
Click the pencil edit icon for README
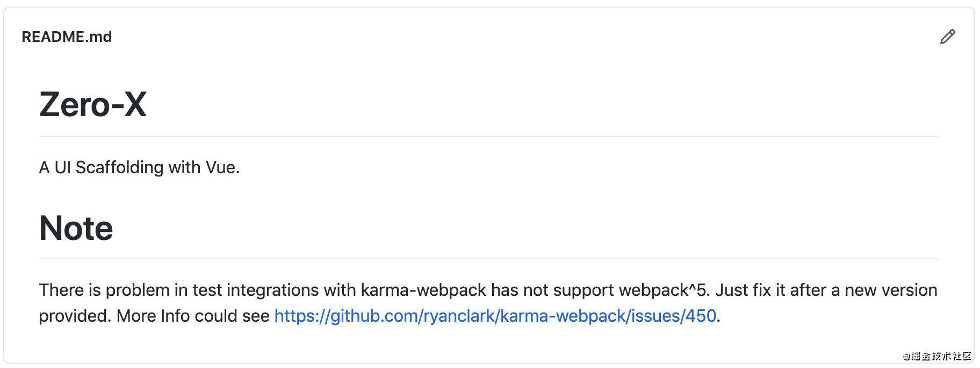[948, 37]
